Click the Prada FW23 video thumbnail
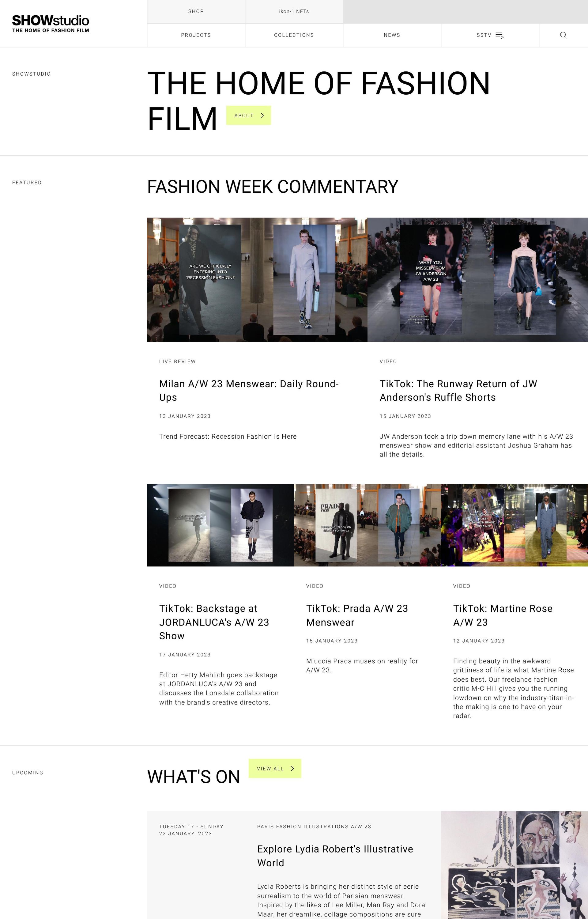 [x=367, y=525]
